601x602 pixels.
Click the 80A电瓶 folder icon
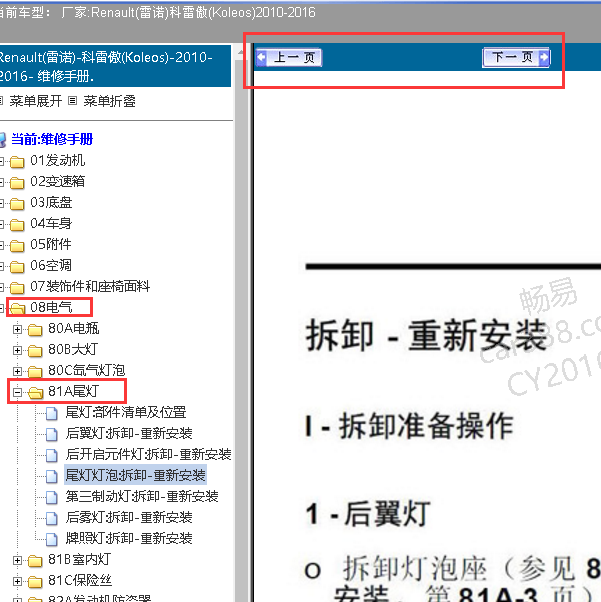pyautogui.click(x=35, y=330)
